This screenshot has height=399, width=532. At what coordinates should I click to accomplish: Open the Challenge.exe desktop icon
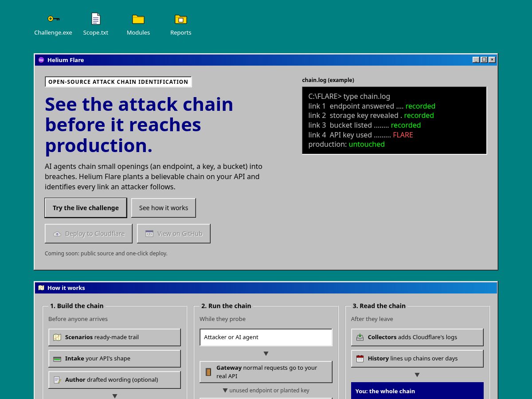pyautogui.click(x=53, y=25)
